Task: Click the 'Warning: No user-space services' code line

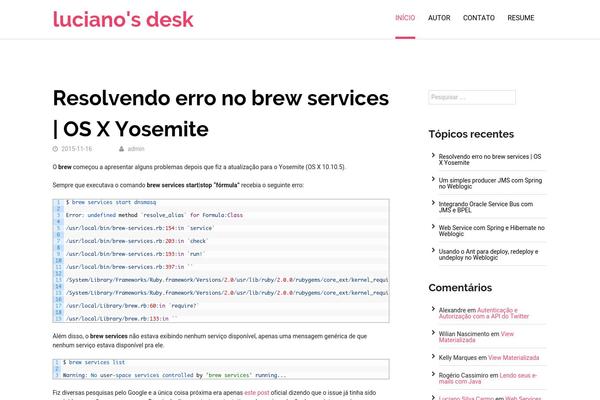Action: point(174,375)
